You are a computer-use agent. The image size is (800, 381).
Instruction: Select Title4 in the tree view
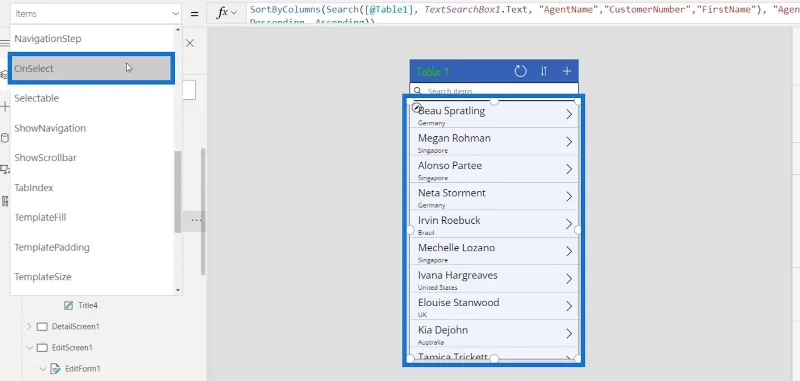(x=88, y=306)
